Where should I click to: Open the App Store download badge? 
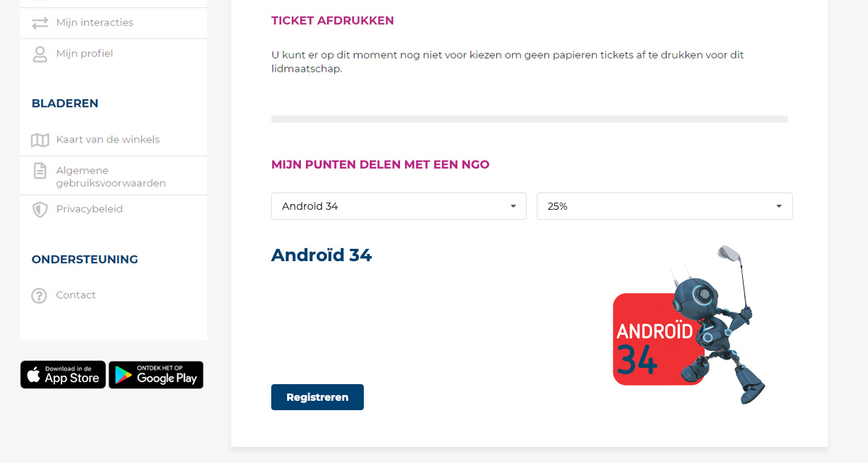63,375
